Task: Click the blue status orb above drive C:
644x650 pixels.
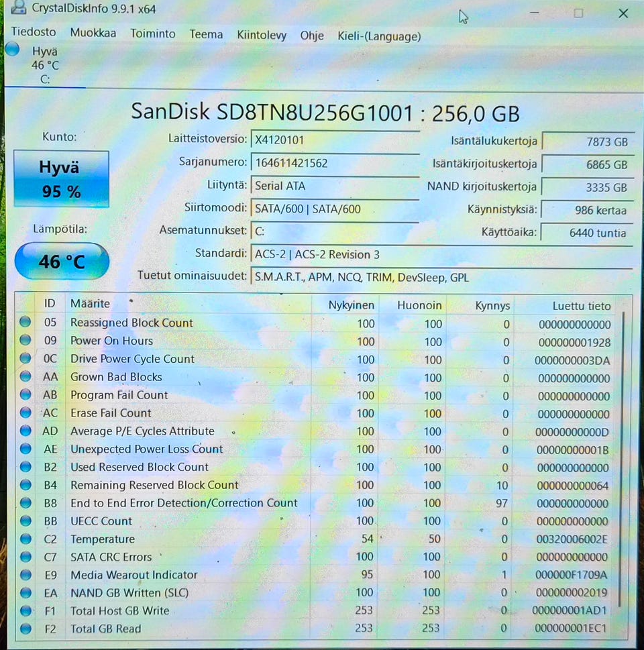Action: point(13,49)
